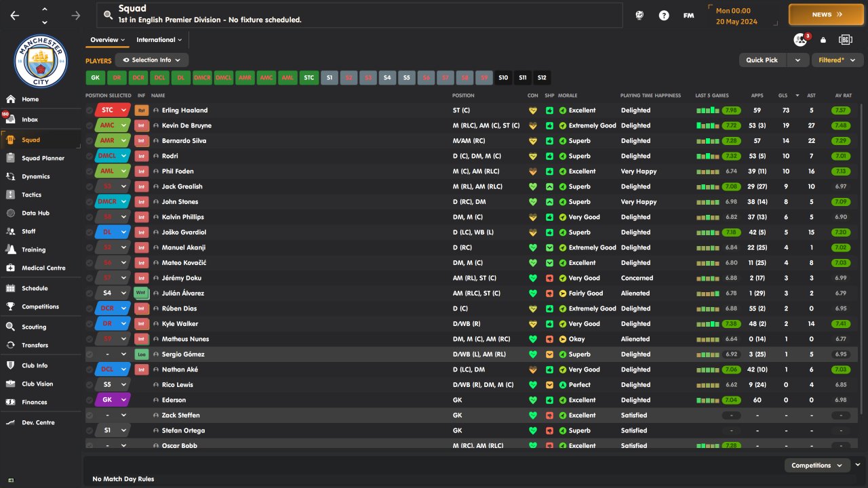Click the back navigation arrow
The width and height of the screenshot is (868, 488).
[x=15, y=15]
